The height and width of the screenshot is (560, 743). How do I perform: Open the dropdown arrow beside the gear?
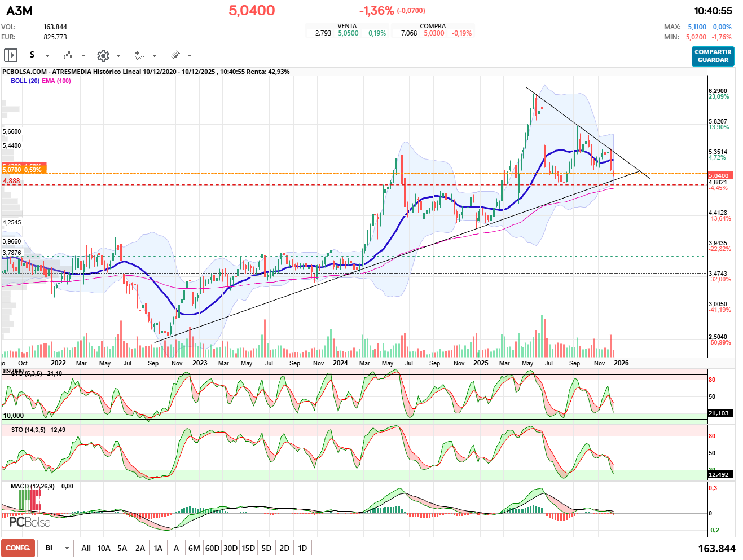(x=118, y=56)
